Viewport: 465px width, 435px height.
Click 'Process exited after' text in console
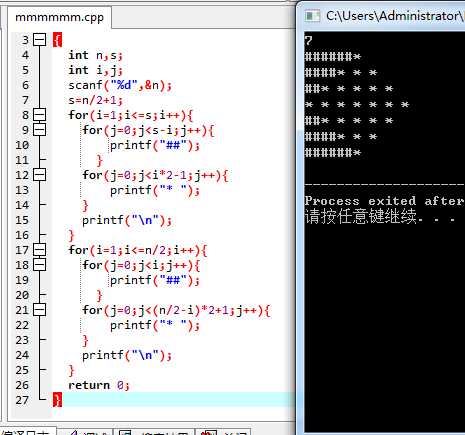click(384, 201)
